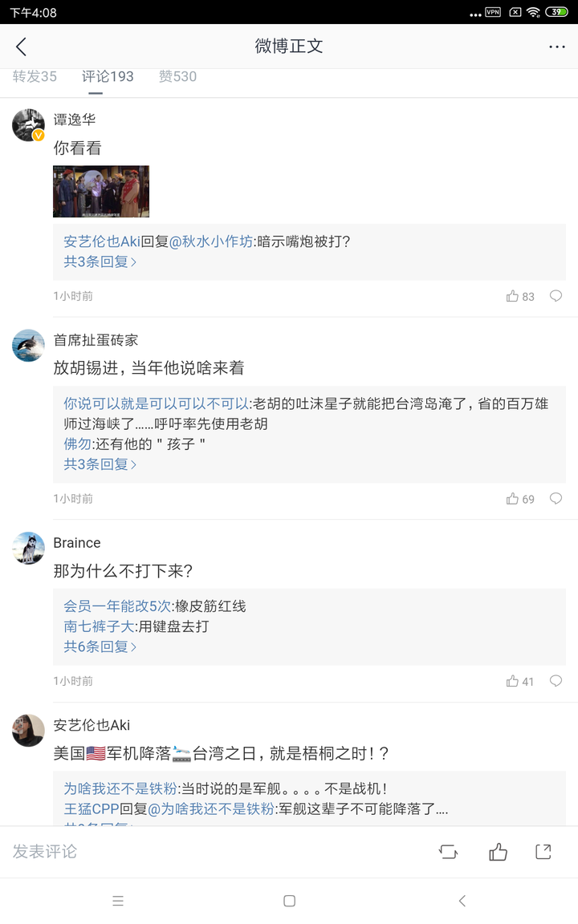Viewport: 578px width, 924px height.
Task: Switch to the 转发35 tab
Action: pyautogui.click(x=35, y=77)
